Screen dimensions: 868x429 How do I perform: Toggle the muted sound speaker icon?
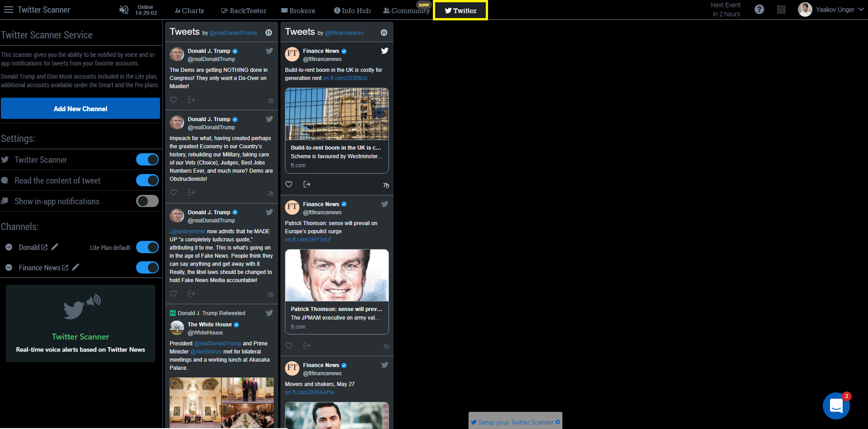point(123,10)
